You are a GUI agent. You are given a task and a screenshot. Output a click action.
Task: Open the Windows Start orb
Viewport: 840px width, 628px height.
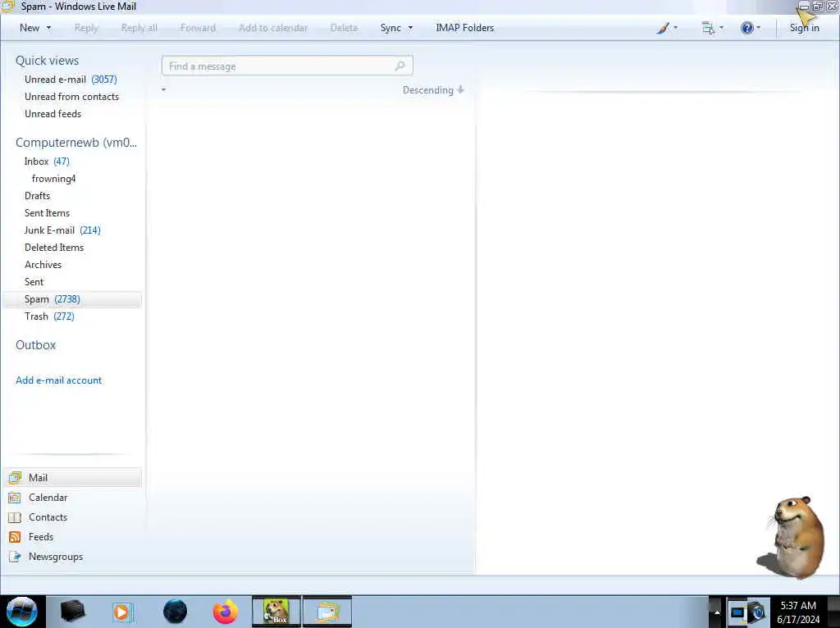22,612
